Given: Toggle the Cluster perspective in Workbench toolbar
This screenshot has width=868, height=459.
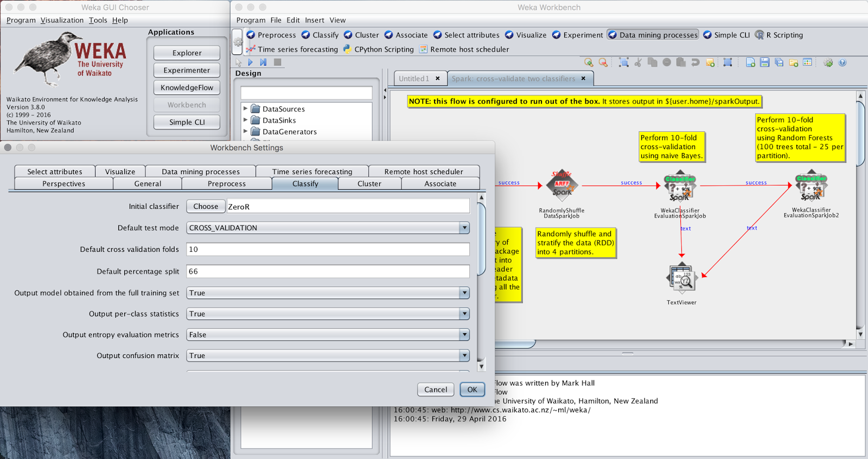Looking at the screenshot, I should click(x=361, y=35).
